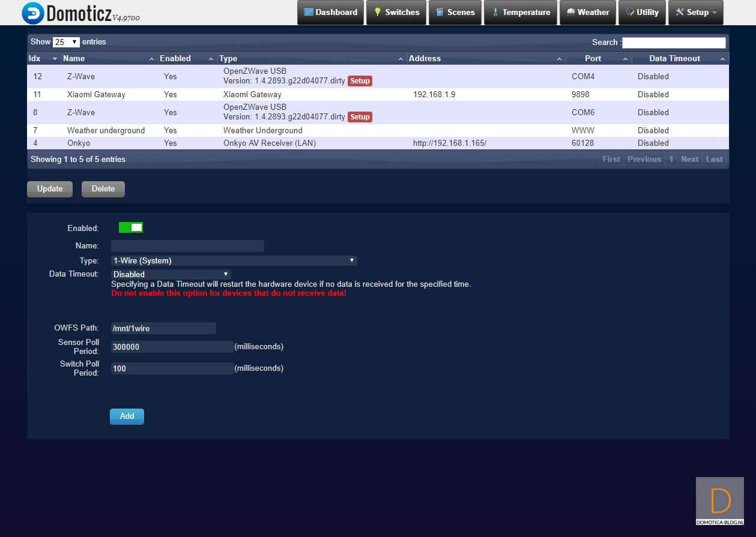Click First pagination button
This screenshot has width=756, height=537.
click(611, 159)
